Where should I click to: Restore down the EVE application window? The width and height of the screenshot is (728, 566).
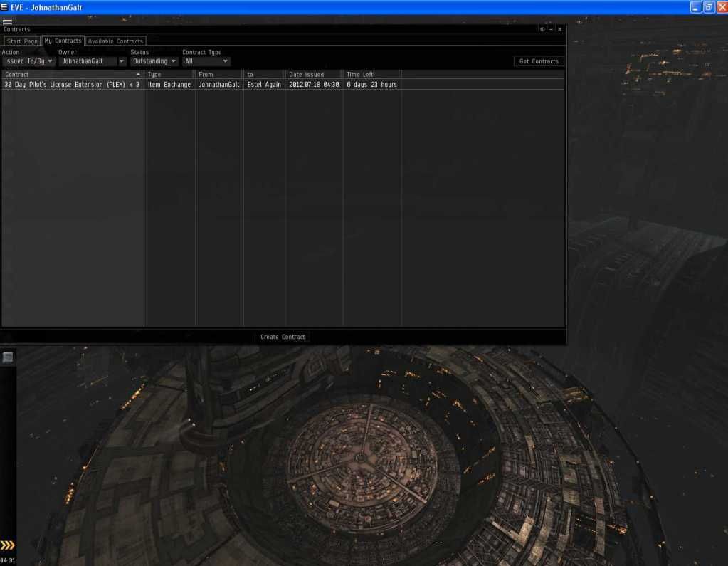(x=709, y=7)
